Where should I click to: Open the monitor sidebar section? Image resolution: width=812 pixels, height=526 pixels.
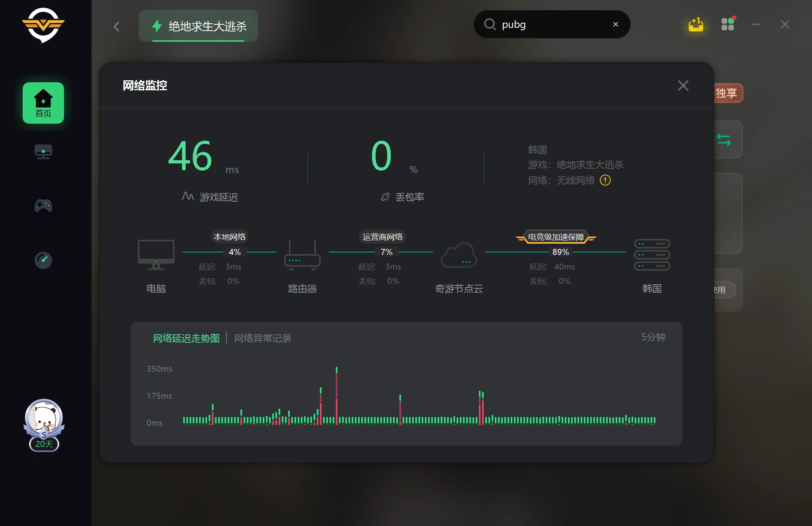(x=43, y=152)
